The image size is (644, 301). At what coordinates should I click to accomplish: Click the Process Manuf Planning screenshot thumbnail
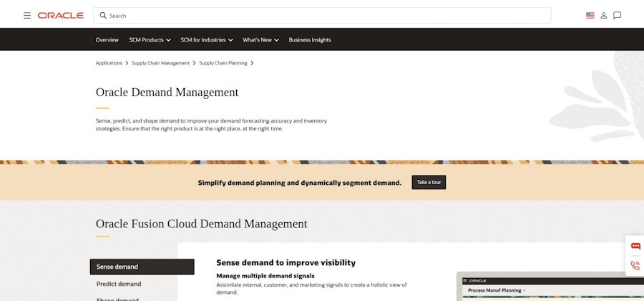coord(550,286)
